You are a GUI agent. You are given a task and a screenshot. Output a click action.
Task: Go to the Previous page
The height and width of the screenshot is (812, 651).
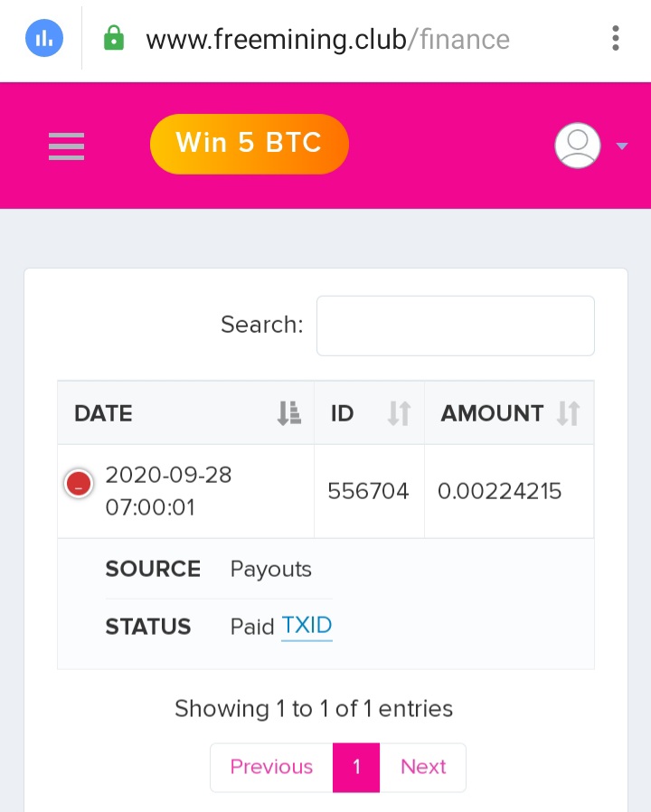(x=271, y=767)
